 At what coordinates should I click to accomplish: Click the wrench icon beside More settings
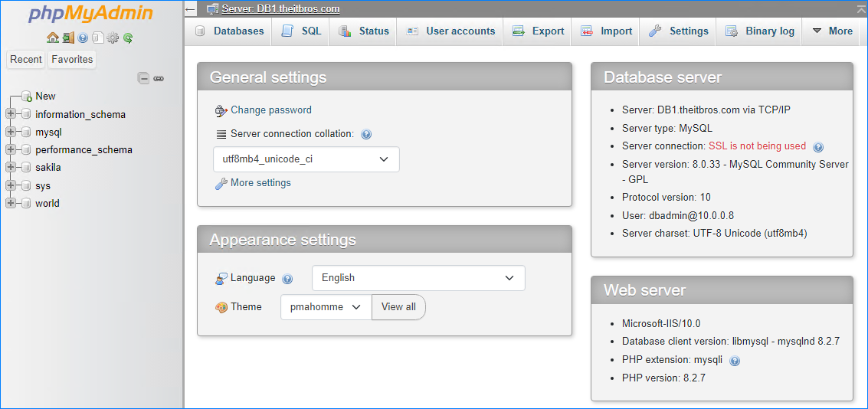[x=221, y=183]
